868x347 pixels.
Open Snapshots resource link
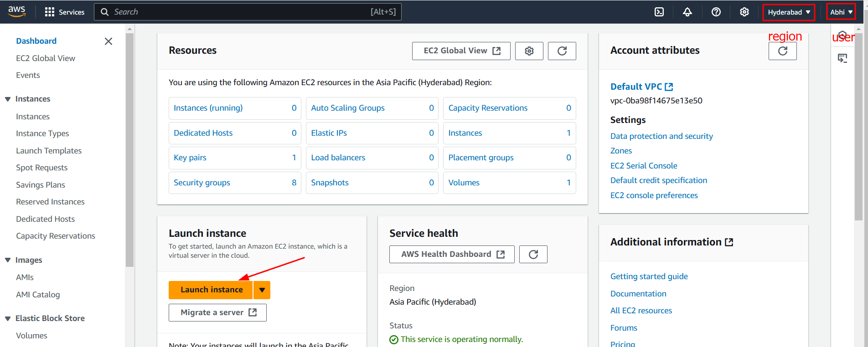tap(330, 183)
